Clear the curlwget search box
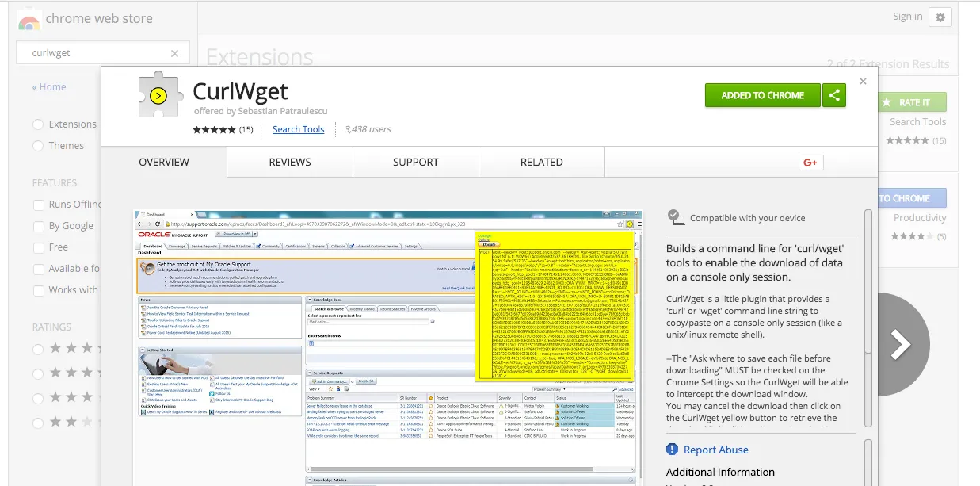Screen dimensions: 980x486 point(175,53)
